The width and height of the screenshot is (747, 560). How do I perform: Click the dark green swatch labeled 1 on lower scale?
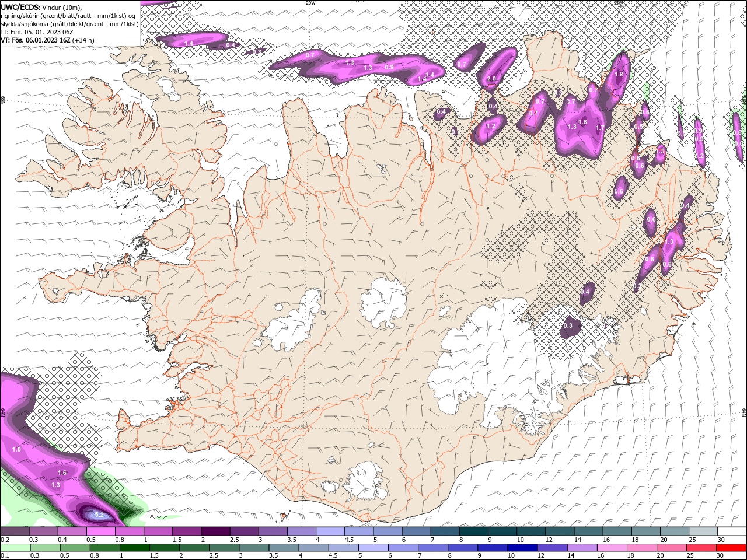134,547
